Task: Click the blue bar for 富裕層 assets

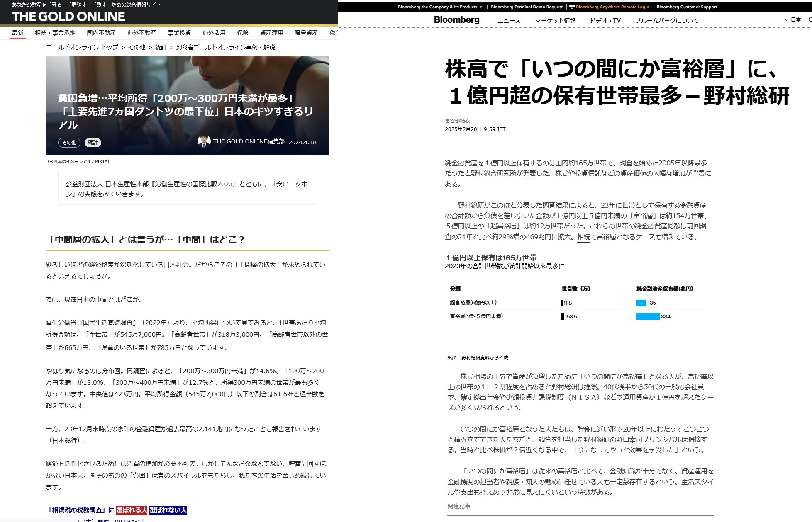Action: point(648,317)
